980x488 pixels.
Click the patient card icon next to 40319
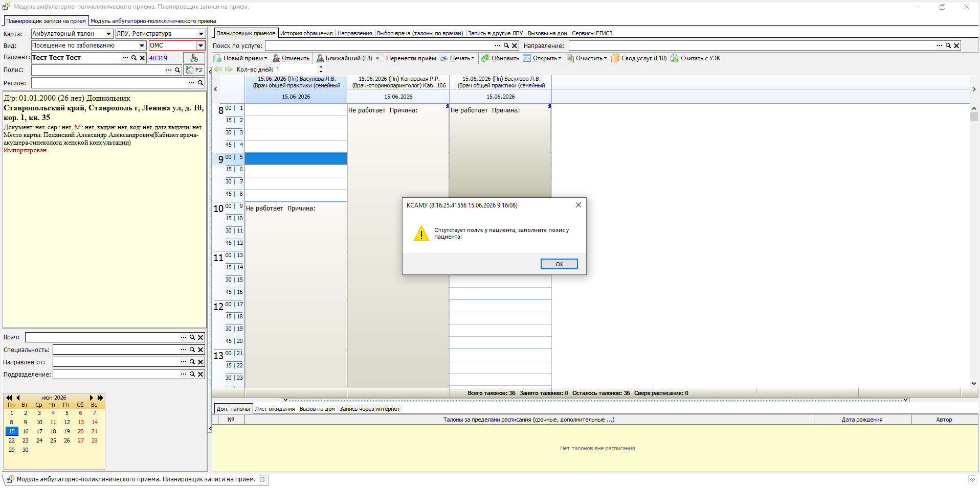click(194, 58)
